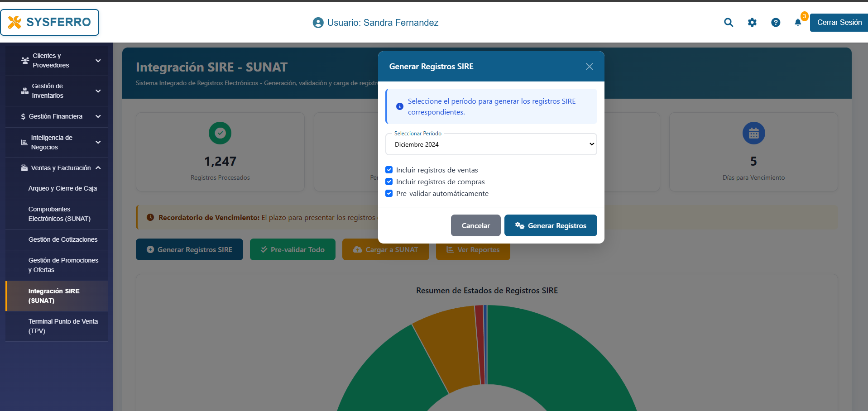868x411 pixels.
Task: Open Comprobantes Electrónicos (SUNAT)
Action: coord(57,214)
